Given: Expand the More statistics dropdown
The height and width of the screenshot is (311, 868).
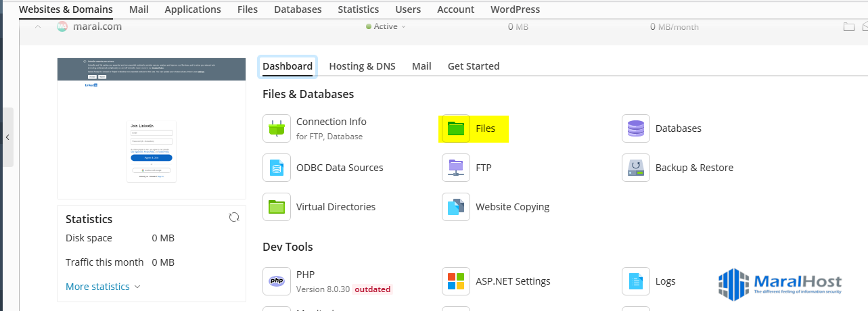Looking at the screenshot, I should coord(103,287).
